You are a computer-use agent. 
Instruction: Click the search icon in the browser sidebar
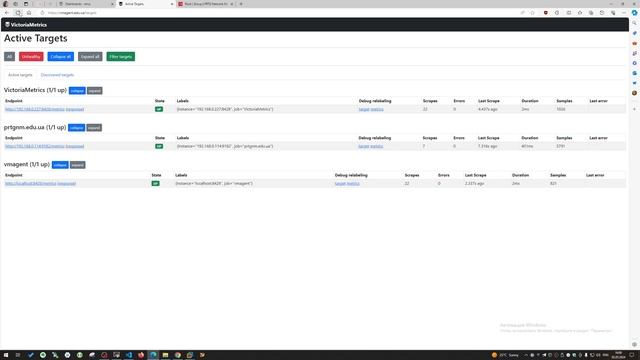coord(635,23)
